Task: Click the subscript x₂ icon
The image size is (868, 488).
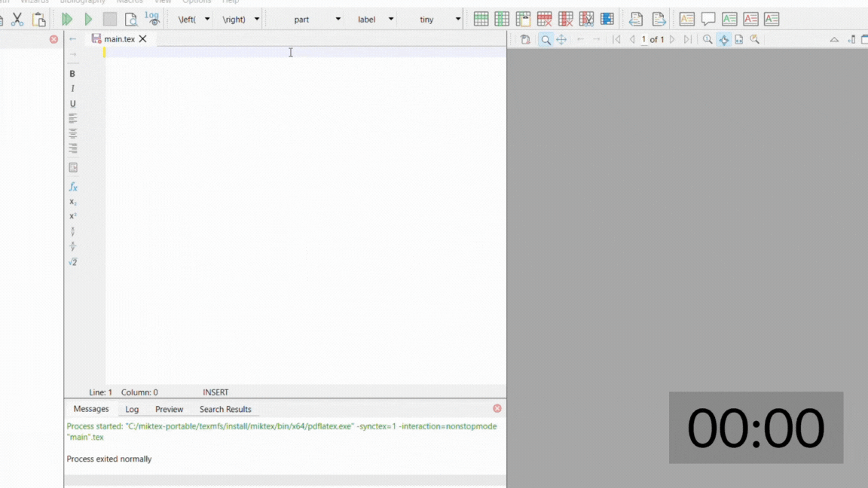Action: click(x=73, y=202)
